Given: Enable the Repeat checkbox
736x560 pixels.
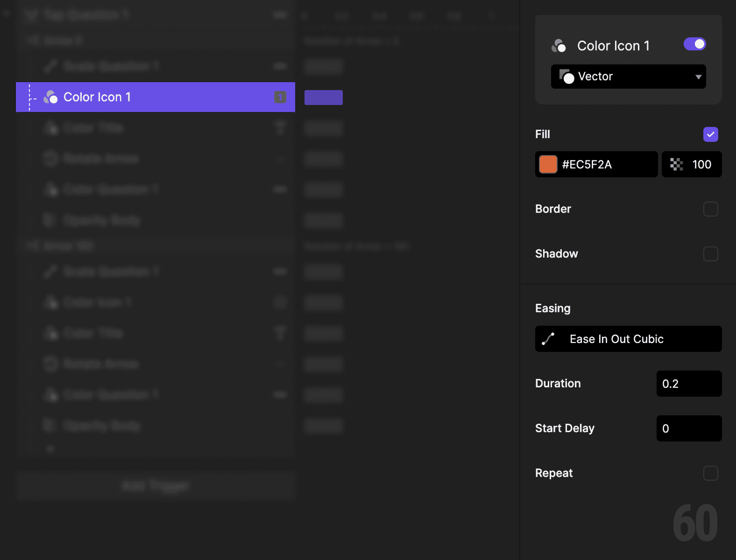Looking at the screenshot, I should [711, 473].
